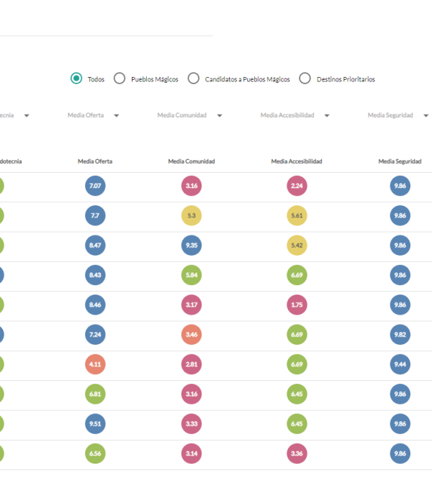Click the Media Seguridad column header

(x=400, y=161)
